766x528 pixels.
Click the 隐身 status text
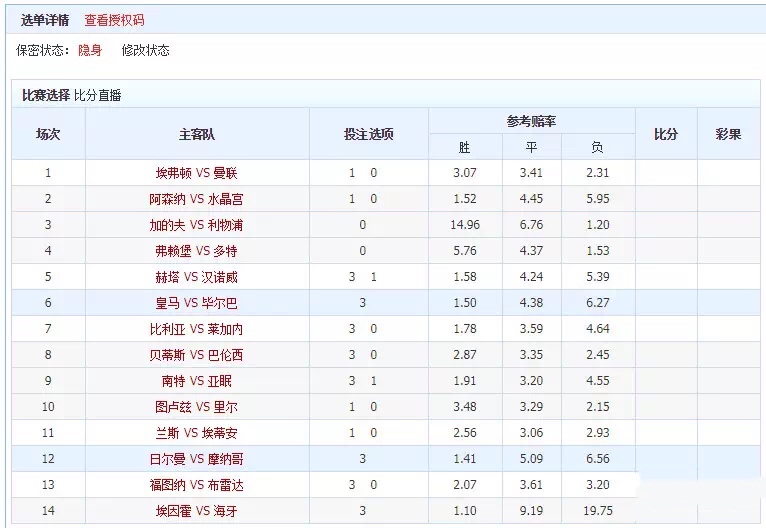(x=90, y=50)
